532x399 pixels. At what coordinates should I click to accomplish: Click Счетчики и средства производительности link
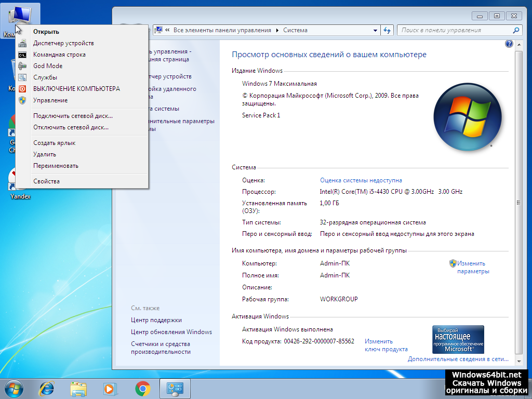(x=161, y=348)
